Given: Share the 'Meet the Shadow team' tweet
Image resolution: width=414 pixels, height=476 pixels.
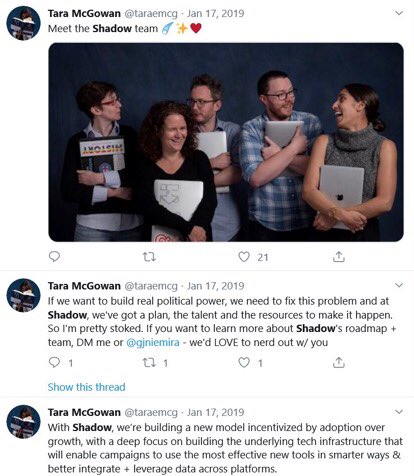Looking at the screenshot, I should 339,256.
